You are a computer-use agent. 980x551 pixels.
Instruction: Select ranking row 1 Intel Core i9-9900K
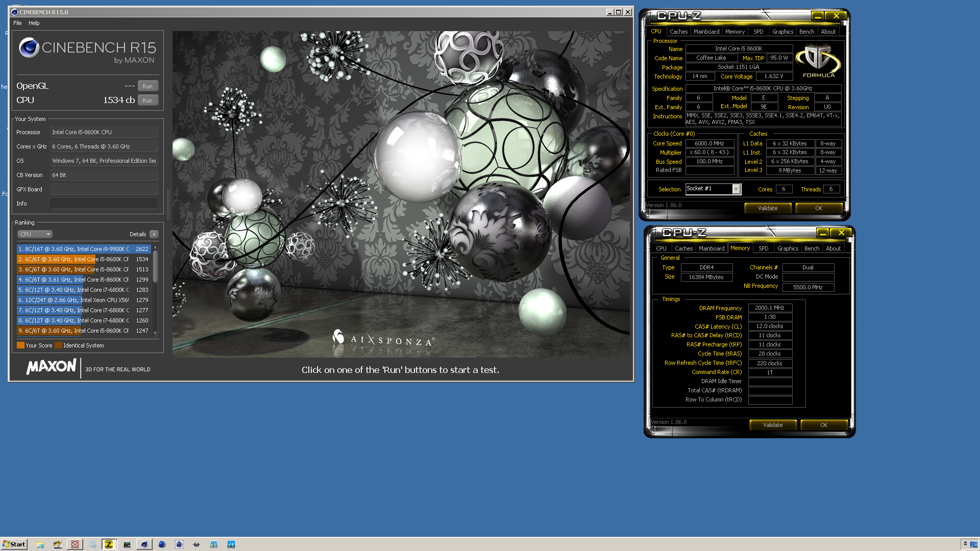84,249
